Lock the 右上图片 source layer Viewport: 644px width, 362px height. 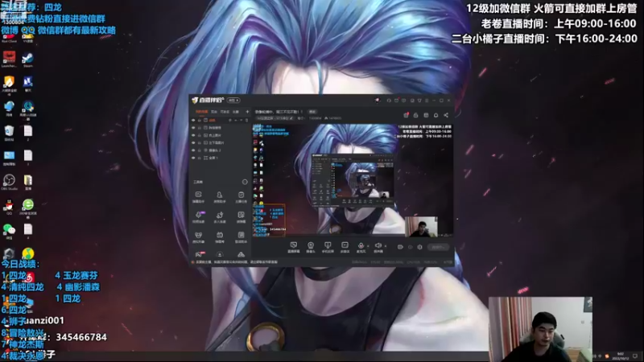pos(199,135)
